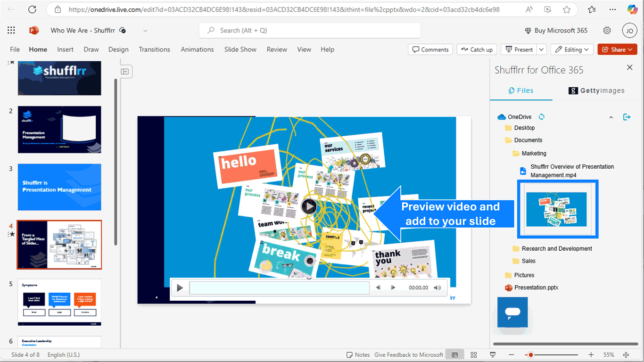Viewport: 644px width, 362px height.
Task: Refresh the browser page
Action: point(32,9)
